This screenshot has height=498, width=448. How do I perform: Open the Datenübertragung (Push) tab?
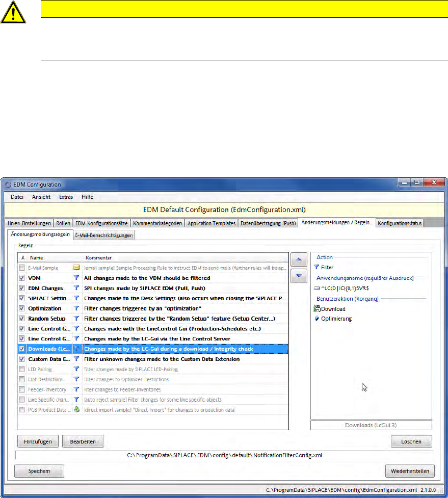point(268,223)
